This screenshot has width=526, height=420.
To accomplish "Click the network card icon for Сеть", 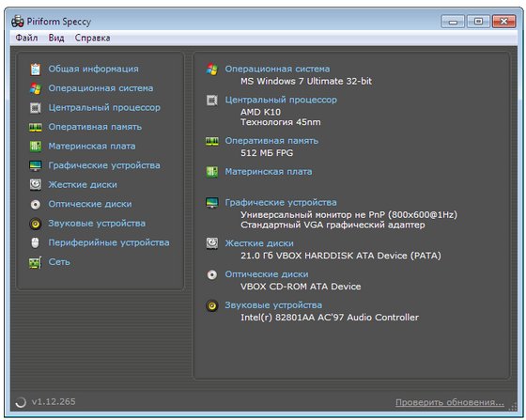I will click(36, 262).
